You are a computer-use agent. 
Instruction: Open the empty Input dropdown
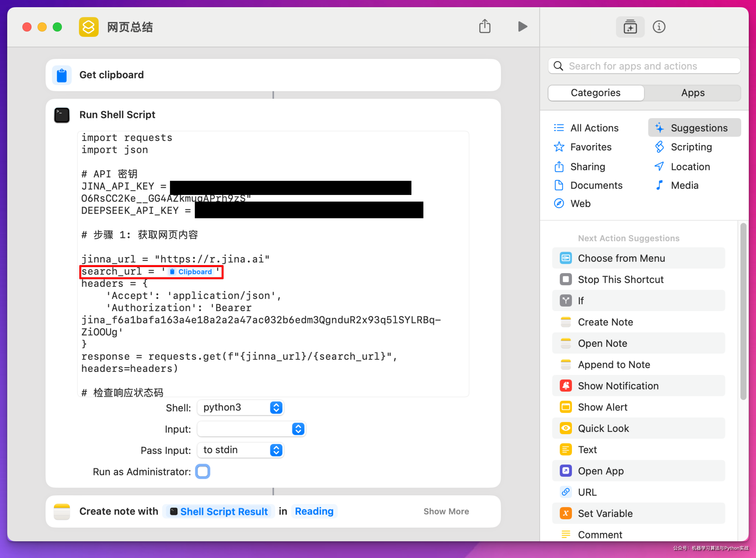[251, 429]
